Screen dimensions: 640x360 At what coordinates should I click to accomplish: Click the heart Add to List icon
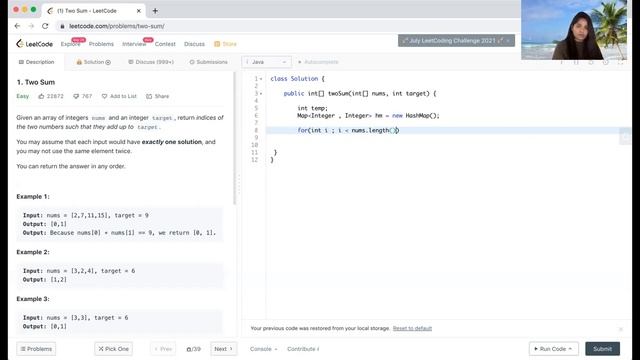tap(104, 96)
